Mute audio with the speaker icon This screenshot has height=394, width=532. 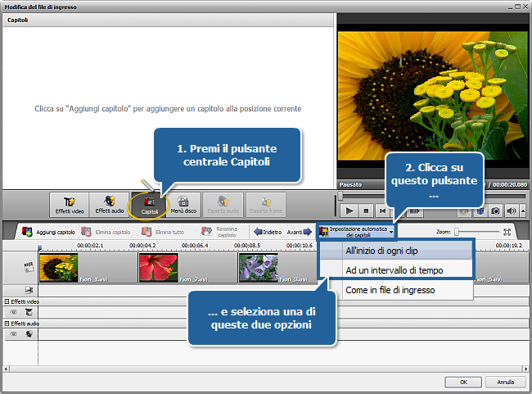click(x=512, y=211)
